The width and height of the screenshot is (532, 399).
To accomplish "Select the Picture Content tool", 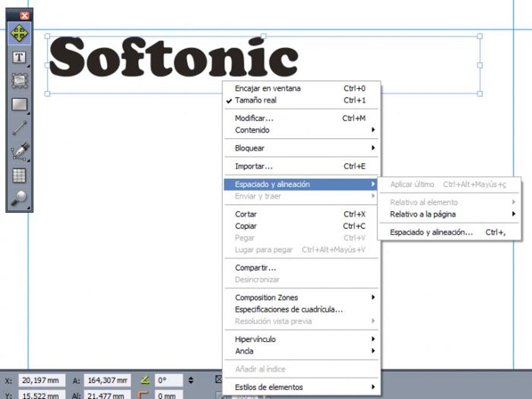I will coord(19,81).
